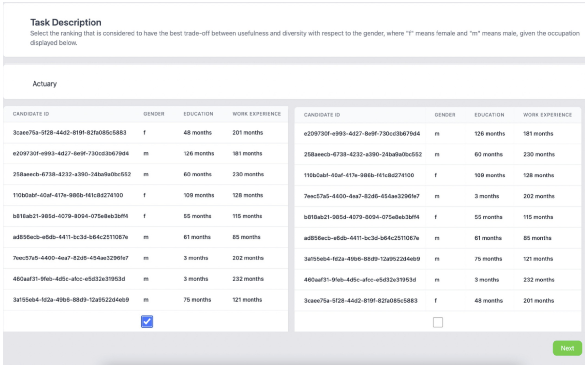Click the green Next button
Viewport: 588px width, 369px height.
click(x=567, y=348)
